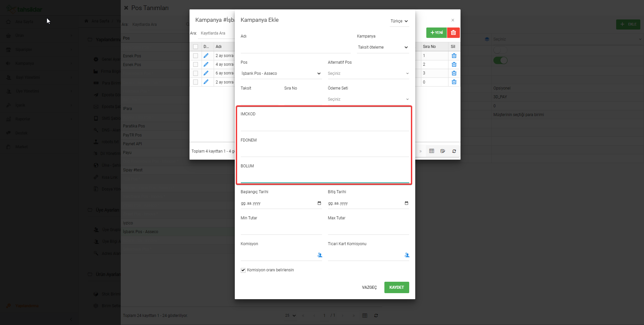Close the Pos Tanımları panel

126,8
